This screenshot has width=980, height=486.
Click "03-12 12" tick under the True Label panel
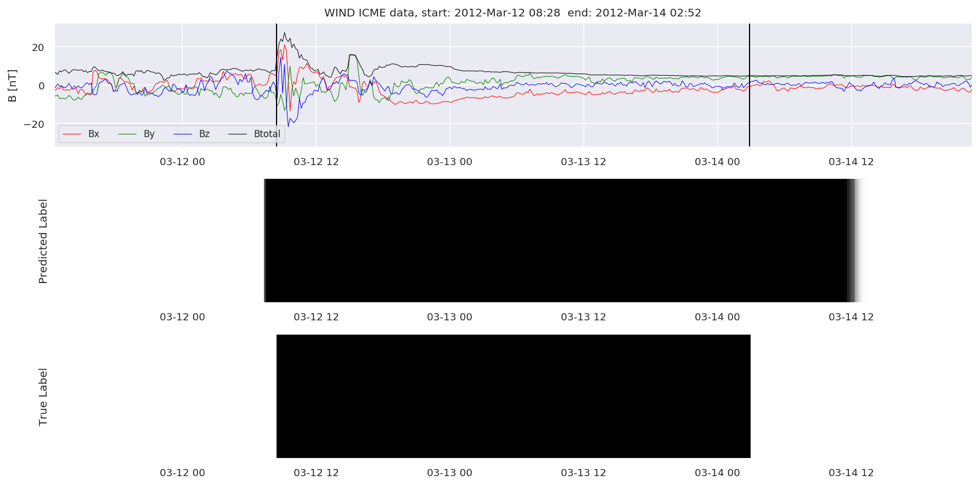click(316, 473)
